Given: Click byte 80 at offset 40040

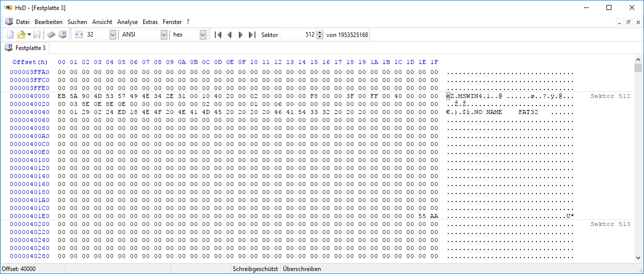Looking at the screenshot, I should [62, 112].
